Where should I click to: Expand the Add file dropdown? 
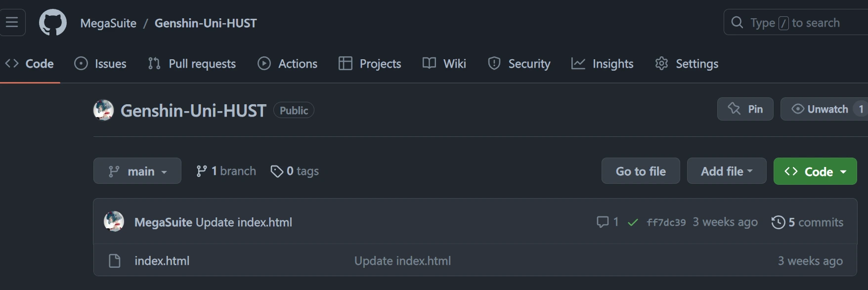pyautogui.click(x=726, y=171)
